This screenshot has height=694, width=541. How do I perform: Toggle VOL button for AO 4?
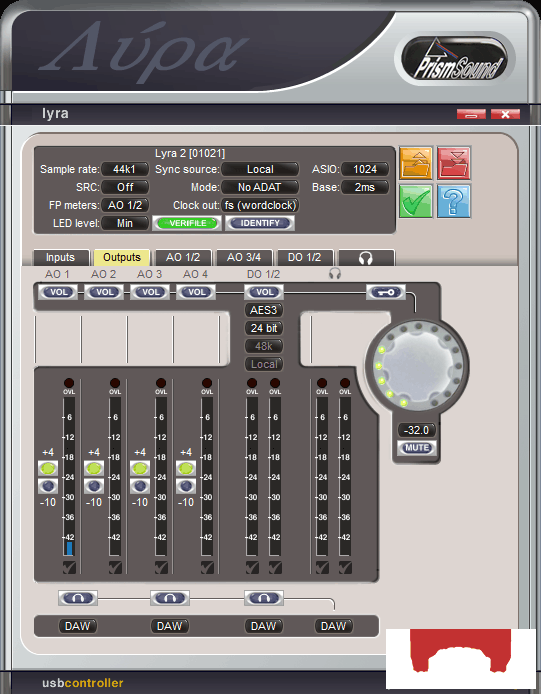coord(196,292)
